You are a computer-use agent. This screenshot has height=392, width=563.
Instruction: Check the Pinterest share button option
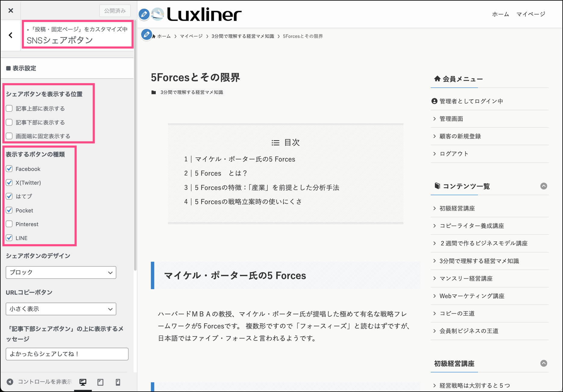tap(9, 224)
